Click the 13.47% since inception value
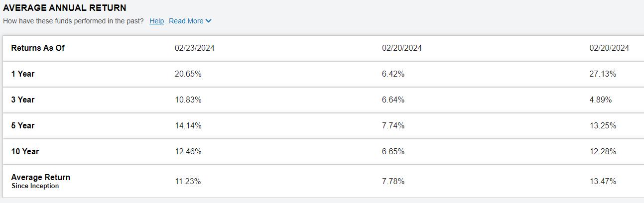644x203 pixels. pos(603,181)
